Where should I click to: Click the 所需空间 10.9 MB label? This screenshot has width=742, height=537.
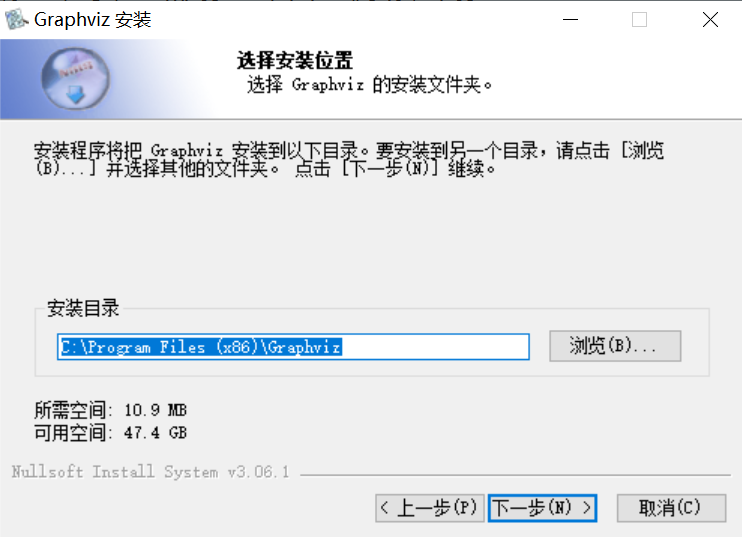pyautogui.click(x=110, y=410)
